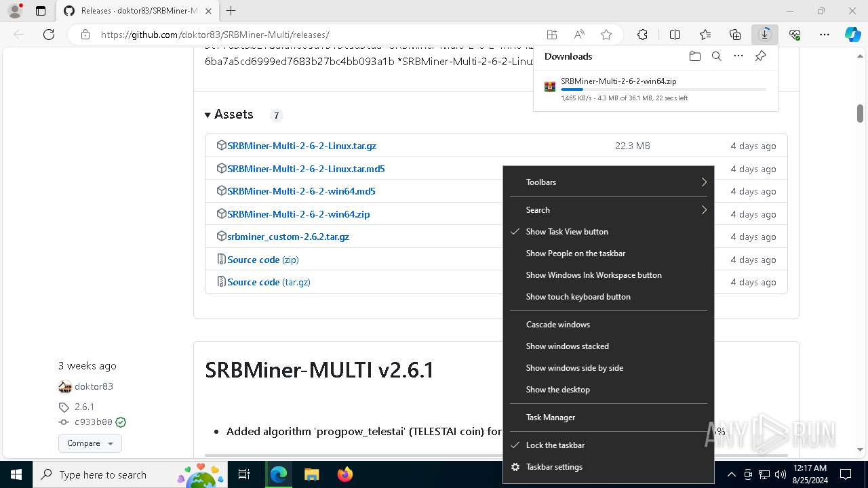
Task: View site information lock icon
Action: (x=85, y=35)
